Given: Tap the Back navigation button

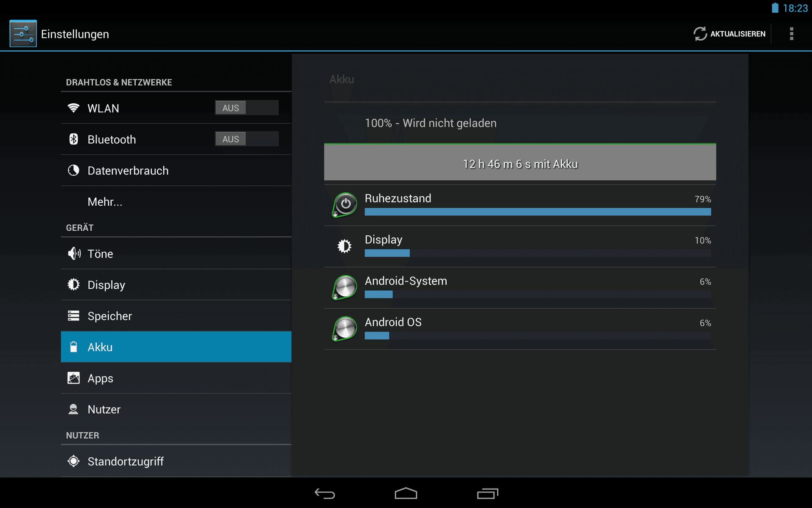Looking at the screenshot, I should click(x=325, y=493).
